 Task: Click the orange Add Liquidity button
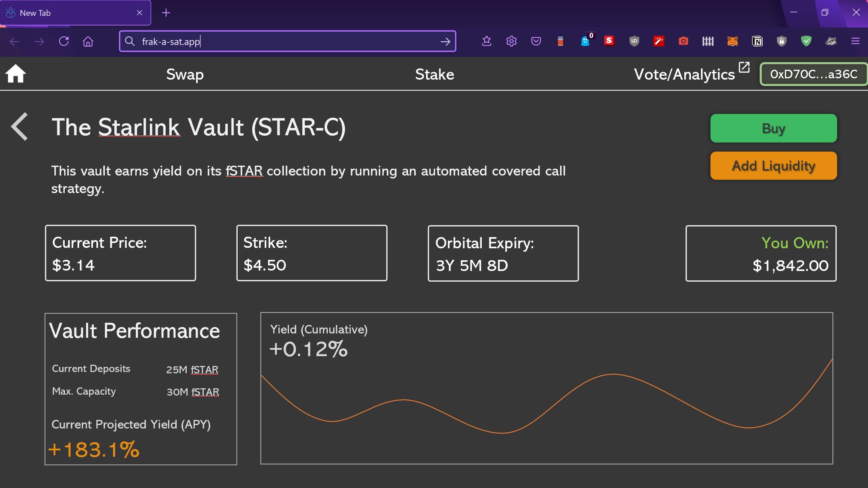773,166
